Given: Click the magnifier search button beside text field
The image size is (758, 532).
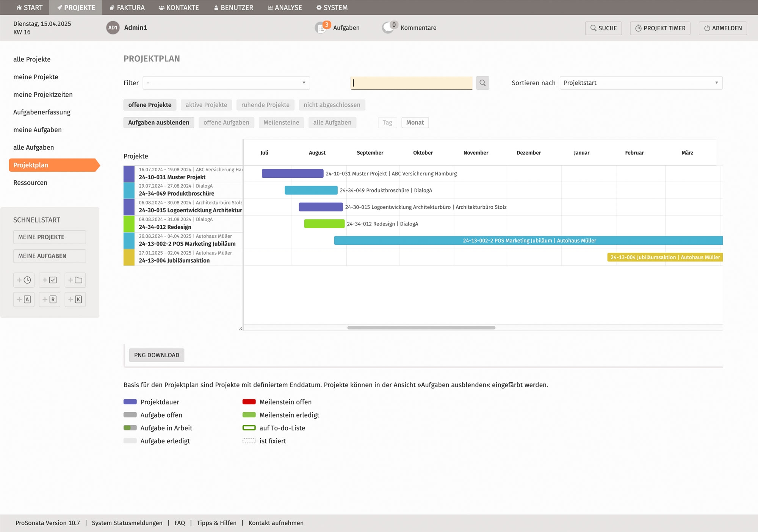Looking at the screenshot, I should [x=482, y=83].
